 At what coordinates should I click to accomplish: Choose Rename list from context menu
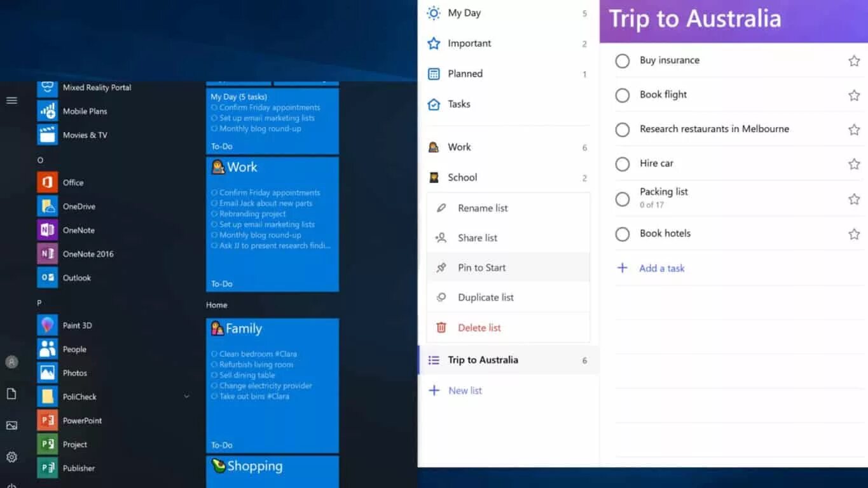pyautogui.click(x=508, y=208)
